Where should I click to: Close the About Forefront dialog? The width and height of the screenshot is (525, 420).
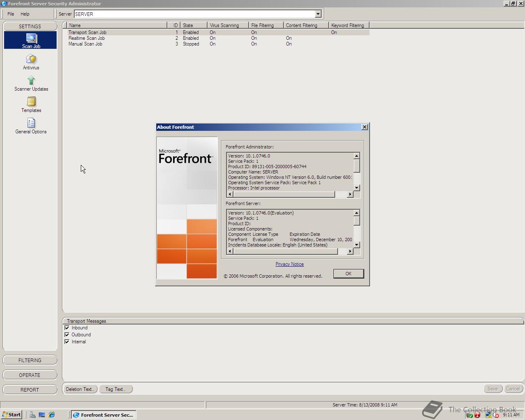pos(364,127)
